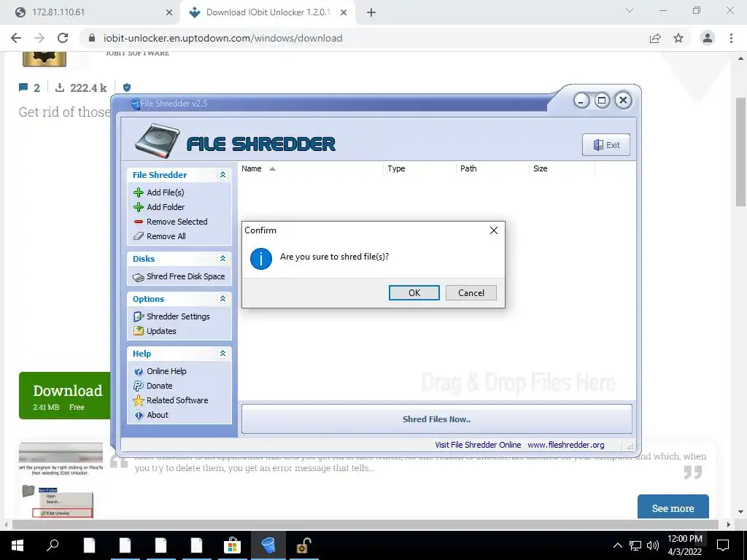Collapse the Disks sidebar section
This screenshot has width=747, height=560.
coord(222,259)
